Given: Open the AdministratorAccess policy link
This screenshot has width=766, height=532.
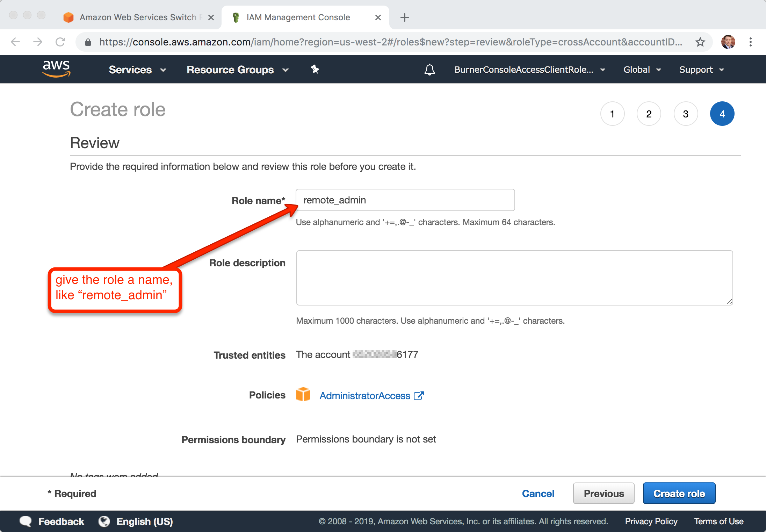Looking at the screenshot, I should 365,396.
